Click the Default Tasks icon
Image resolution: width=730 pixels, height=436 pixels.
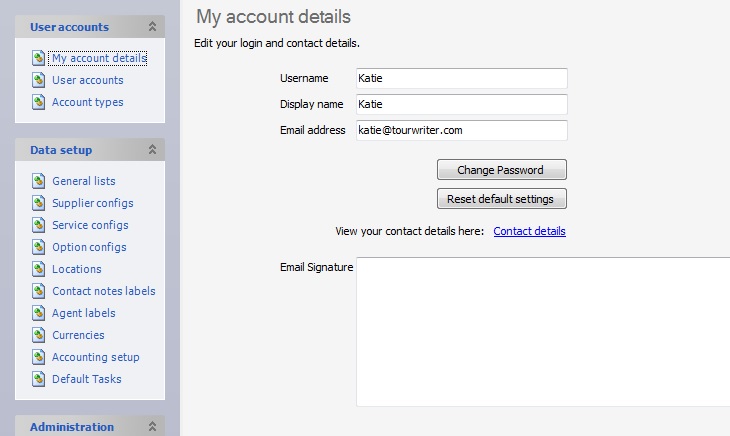(x=39, y=379)
